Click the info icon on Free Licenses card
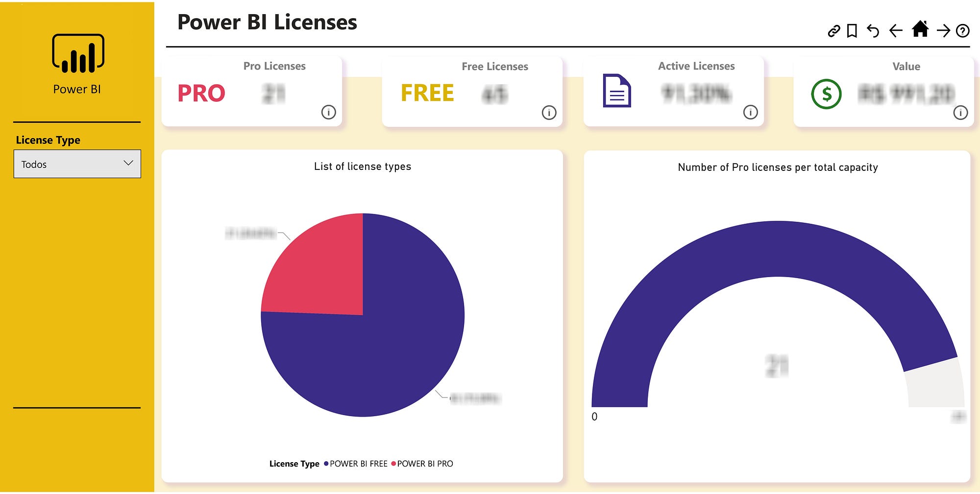This screenshot has height=494, width=980. [549, 113]
